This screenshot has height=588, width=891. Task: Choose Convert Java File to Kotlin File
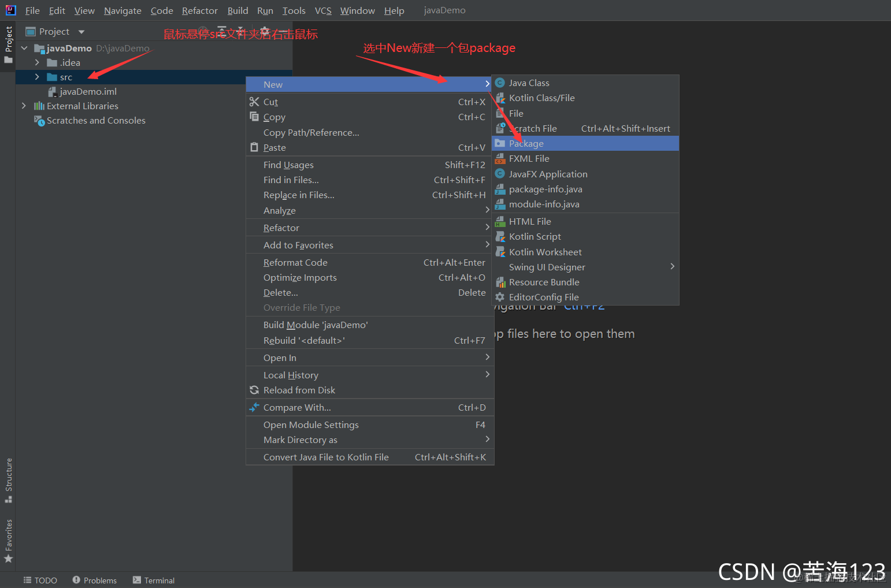pyautogui.click(x=370, y=457)
